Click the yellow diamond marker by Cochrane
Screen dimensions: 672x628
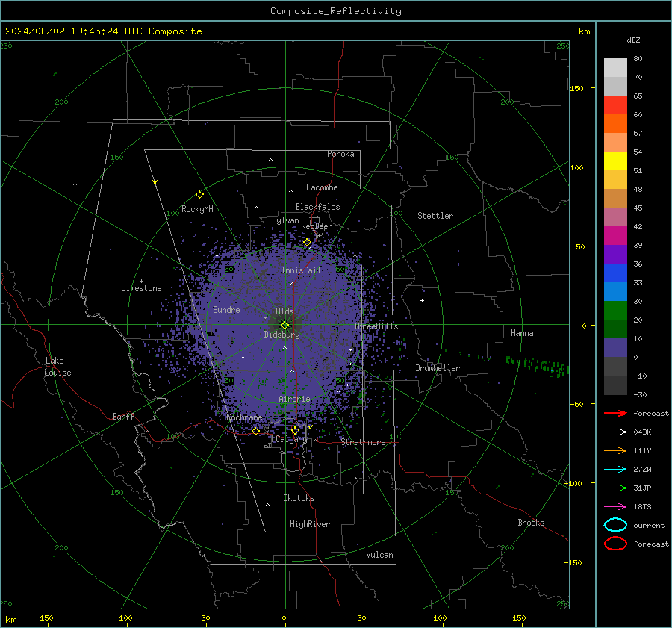tap(255, 432)
